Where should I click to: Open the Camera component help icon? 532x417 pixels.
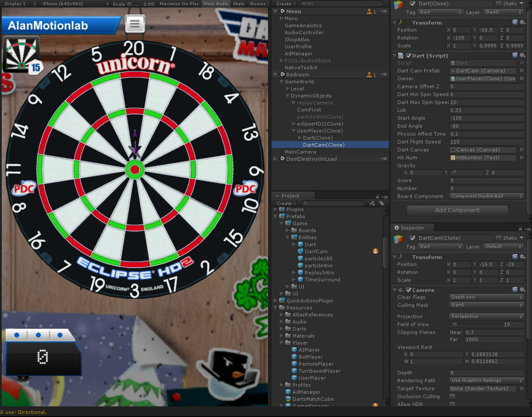coord(515,290)
